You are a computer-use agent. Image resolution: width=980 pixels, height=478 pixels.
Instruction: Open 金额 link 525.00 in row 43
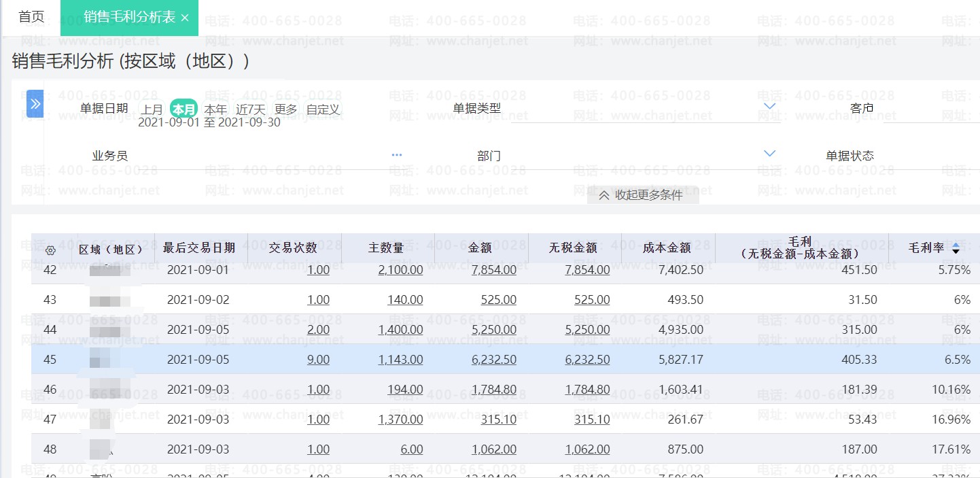click(x=498, y=300)
